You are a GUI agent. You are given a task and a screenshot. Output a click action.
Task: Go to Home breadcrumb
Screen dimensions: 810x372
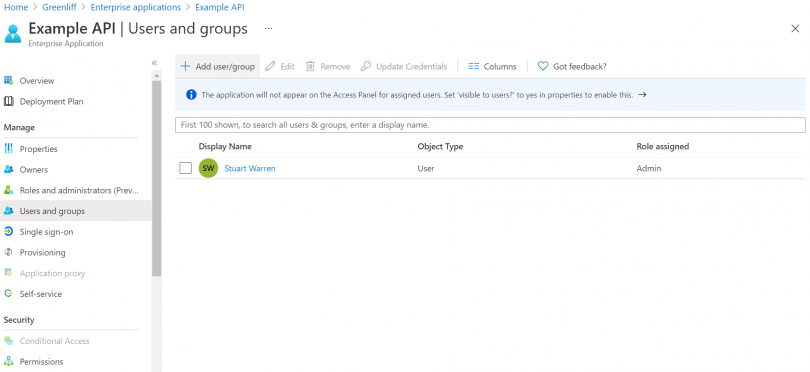click(x=16, y=7)
